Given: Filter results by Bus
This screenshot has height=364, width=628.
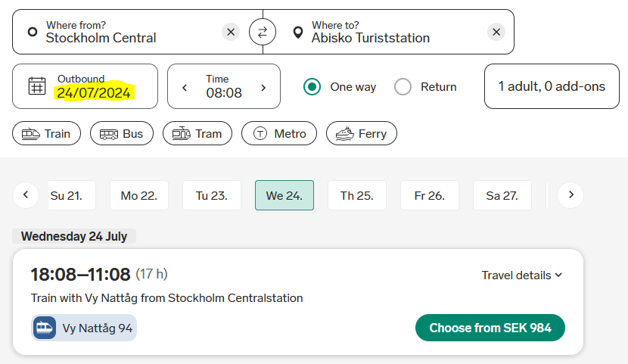Looking at the screenshot, I should [x=122, y=133].
